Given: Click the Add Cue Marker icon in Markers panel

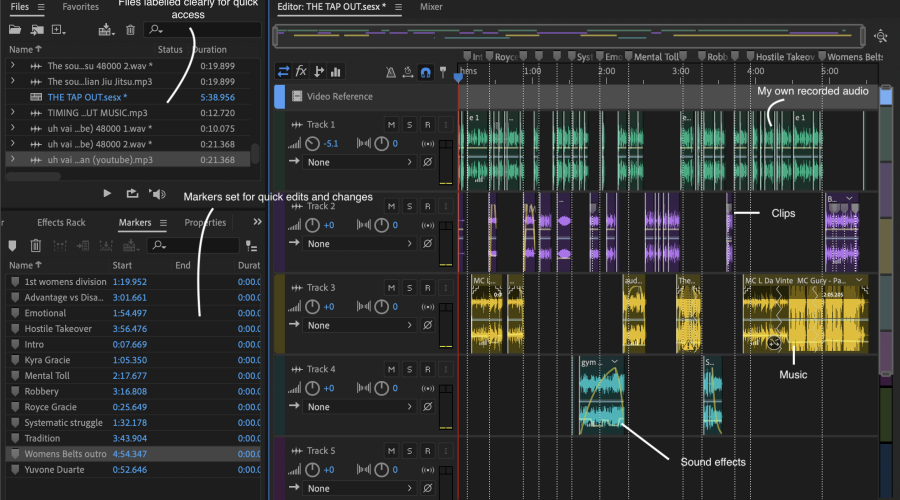Looking at the screenshot, I should (14, 245).
